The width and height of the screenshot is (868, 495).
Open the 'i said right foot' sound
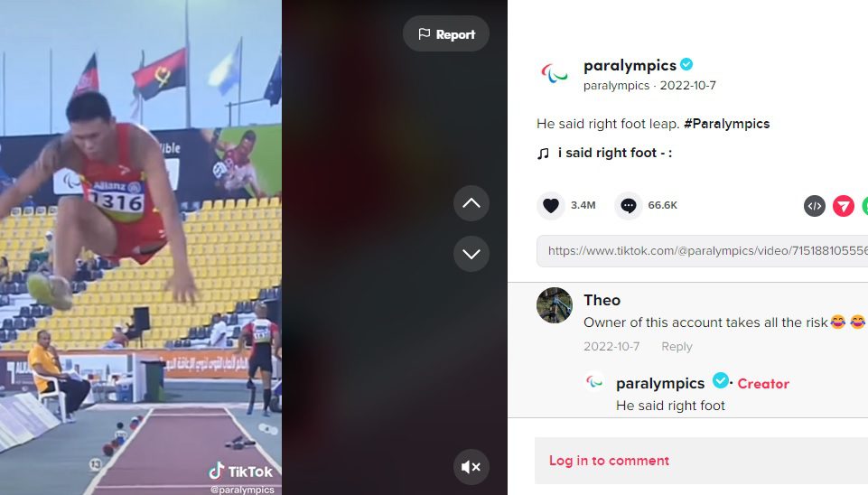[614, 153]
